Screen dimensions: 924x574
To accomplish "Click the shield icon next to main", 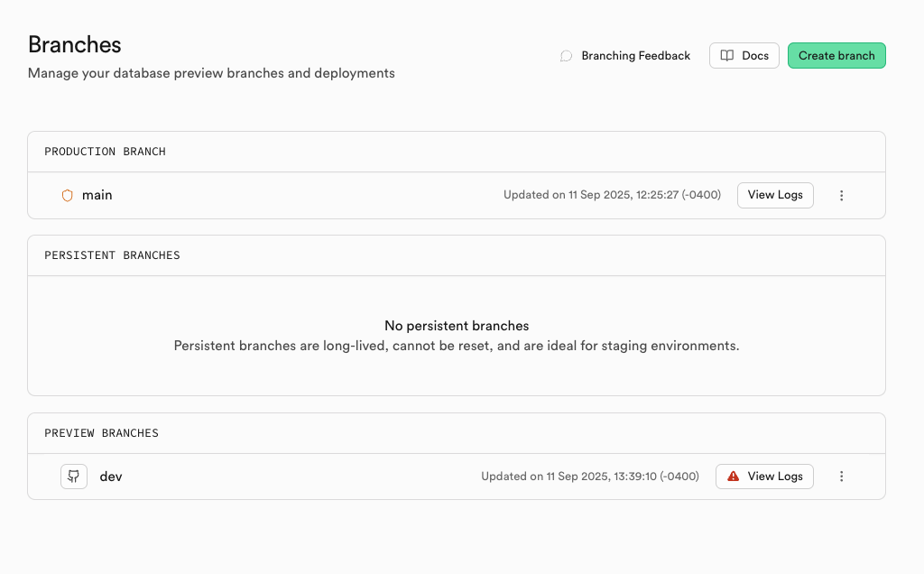I will [x=67, y=195].
